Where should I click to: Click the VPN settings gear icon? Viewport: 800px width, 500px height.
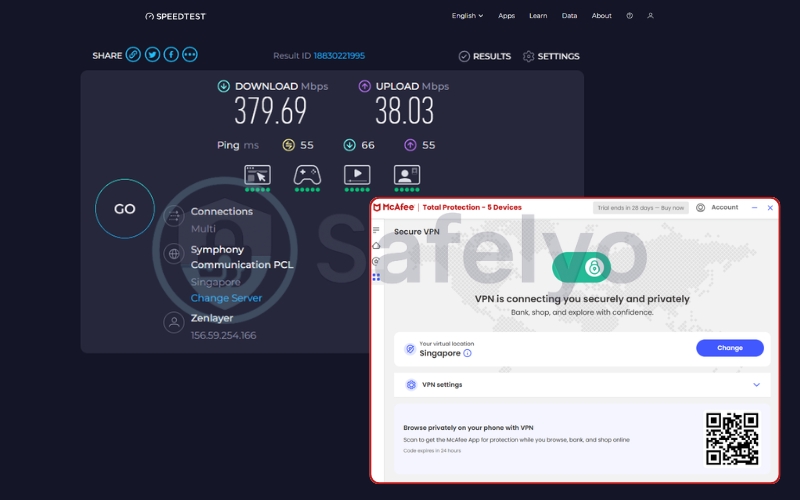point(411,385)
